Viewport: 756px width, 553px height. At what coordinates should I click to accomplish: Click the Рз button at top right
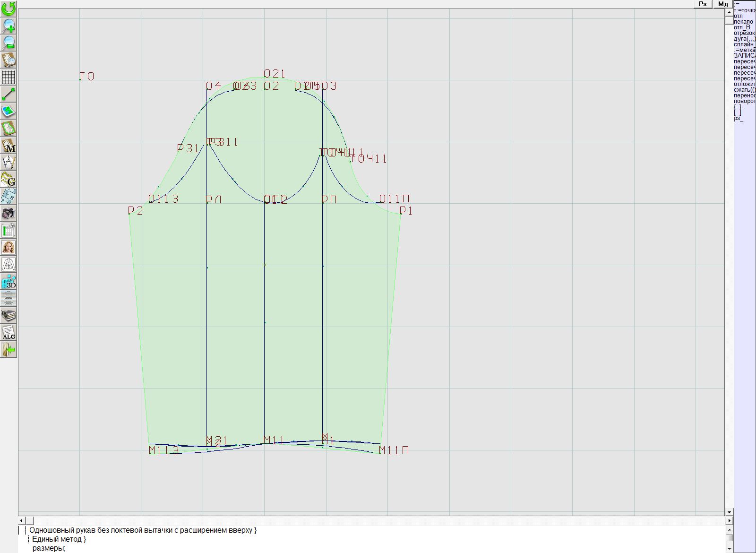(x=703, y=4)
